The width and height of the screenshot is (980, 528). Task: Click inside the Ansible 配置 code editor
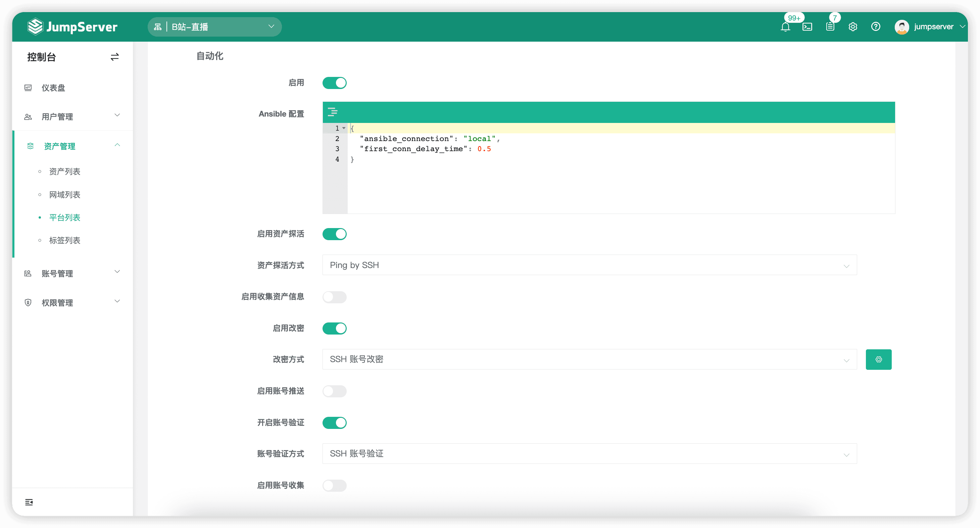coord(621,168)
